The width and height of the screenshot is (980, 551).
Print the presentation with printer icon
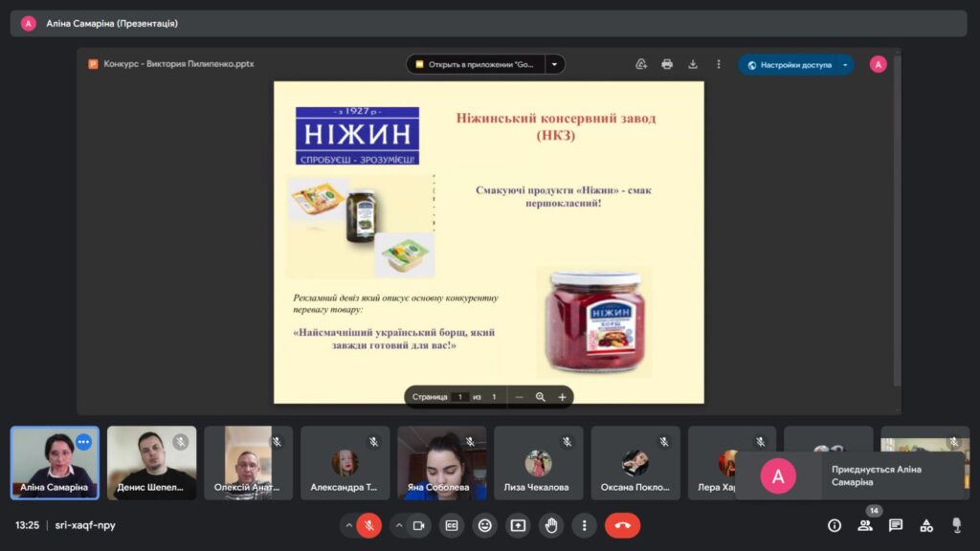(x=667, y=64)
